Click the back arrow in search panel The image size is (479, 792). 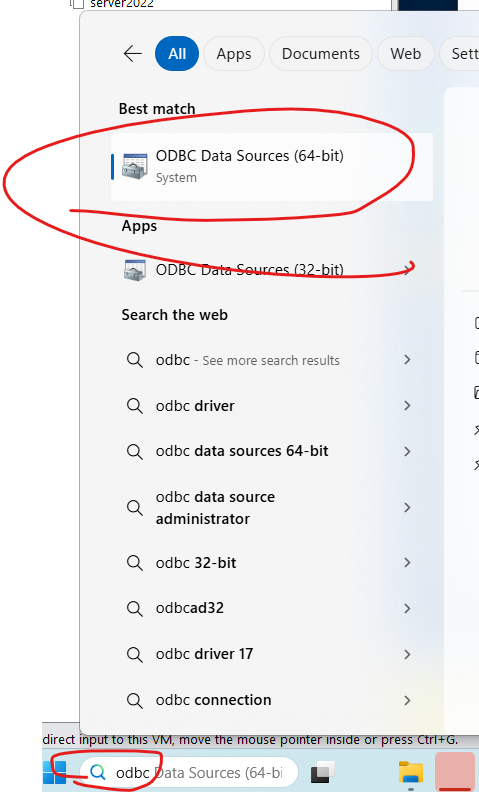pos(133,54)
